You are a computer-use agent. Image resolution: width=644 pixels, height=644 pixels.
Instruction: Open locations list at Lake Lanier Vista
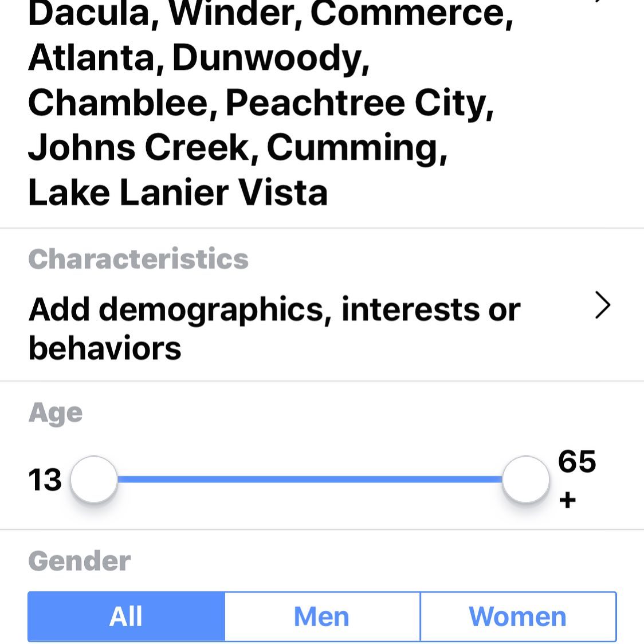(178, 193)
